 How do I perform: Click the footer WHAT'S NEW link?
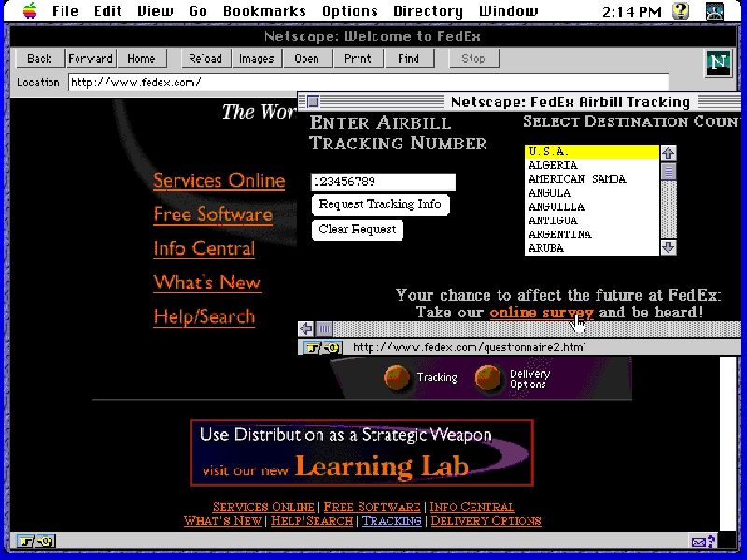pyautogui.click(x=223, y=521)
